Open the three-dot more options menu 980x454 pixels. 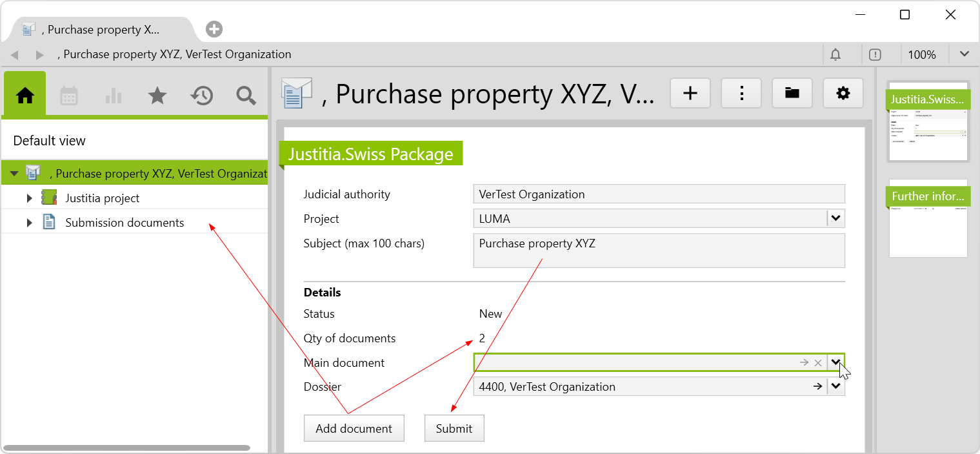click(x=741, y=94)
